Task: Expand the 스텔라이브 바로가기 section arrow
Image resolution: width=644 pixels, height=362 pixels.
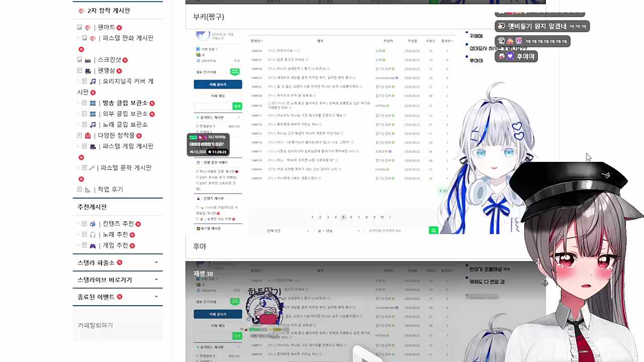Action: (156, 280)
